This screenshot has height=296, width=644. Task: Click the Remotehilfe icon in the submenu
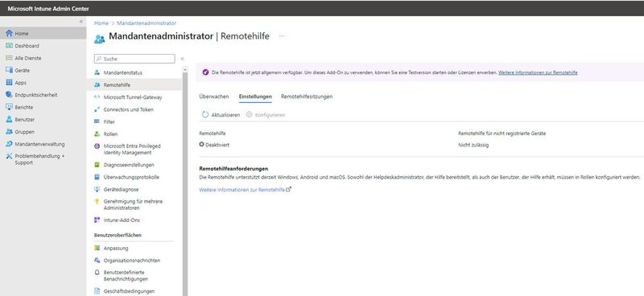click(97, 84)
